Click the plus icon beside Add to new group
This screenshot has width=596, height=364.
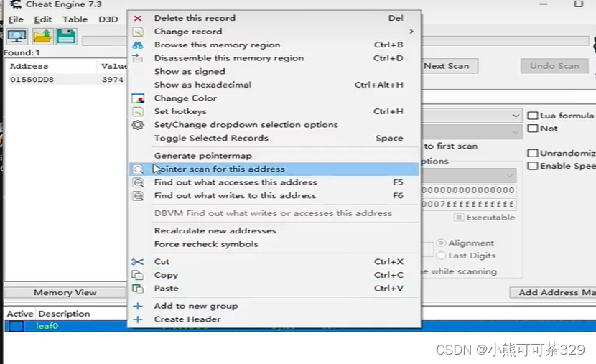pos(138,306)
